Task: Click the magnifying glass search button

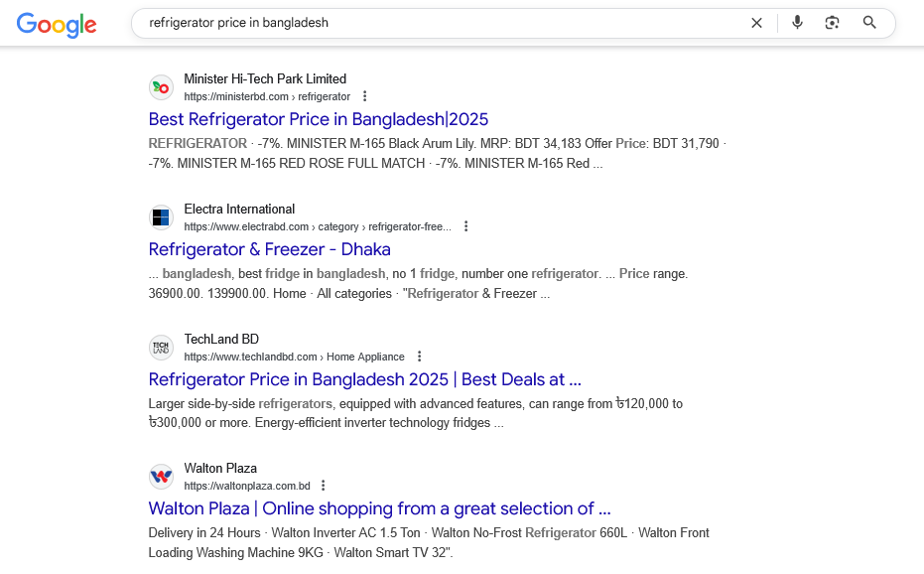Action: click(869, 23)
